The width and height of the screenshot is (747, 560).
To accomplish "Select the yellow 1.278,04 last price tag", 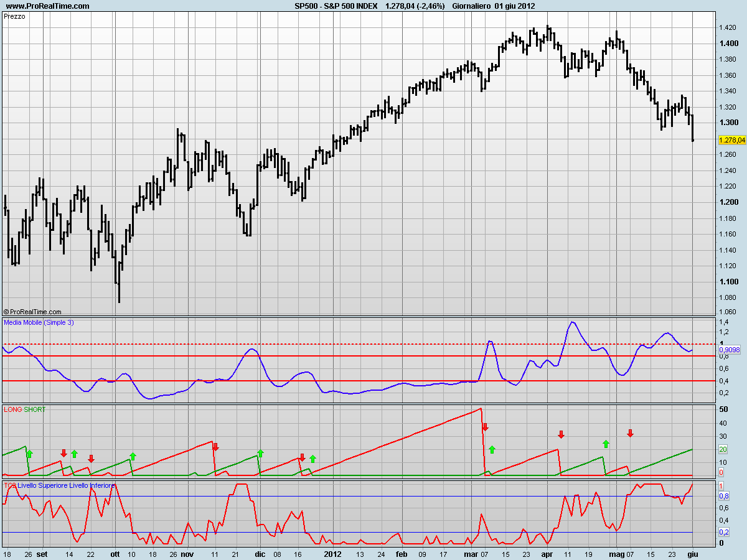I will point(731,140).
